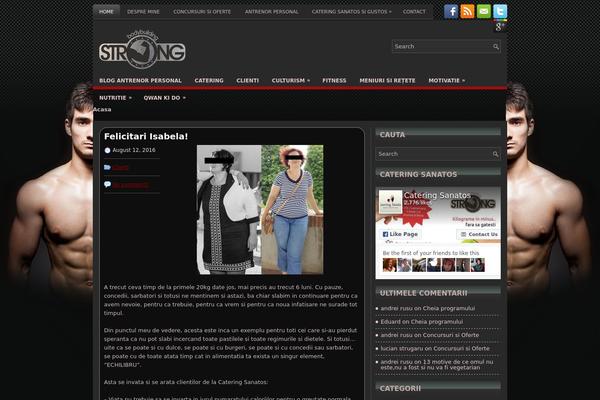Open the Fitness nav item
600x400 pixels.
click(334, 80)
